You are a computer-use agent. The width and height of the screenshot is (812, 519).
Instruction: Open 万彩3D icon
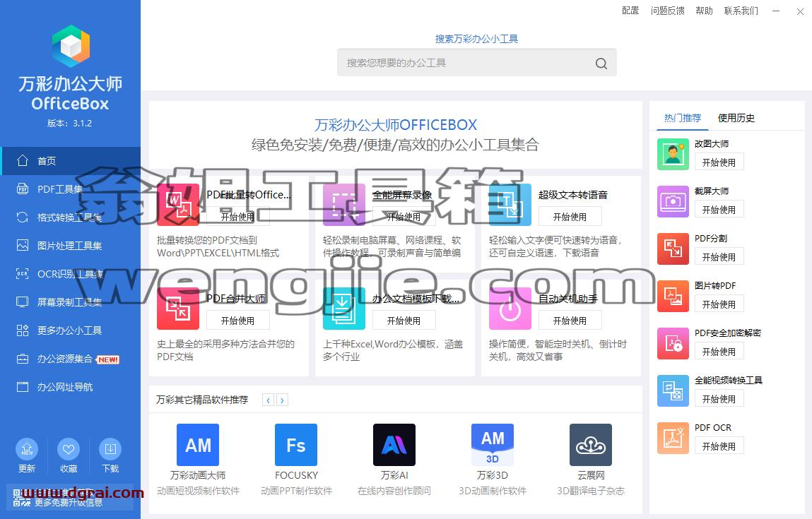493,445
